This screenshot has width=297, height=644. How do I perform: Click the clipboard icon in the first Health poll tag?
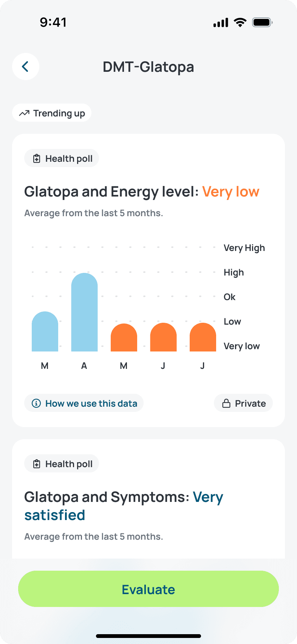[x=36, y=158]
